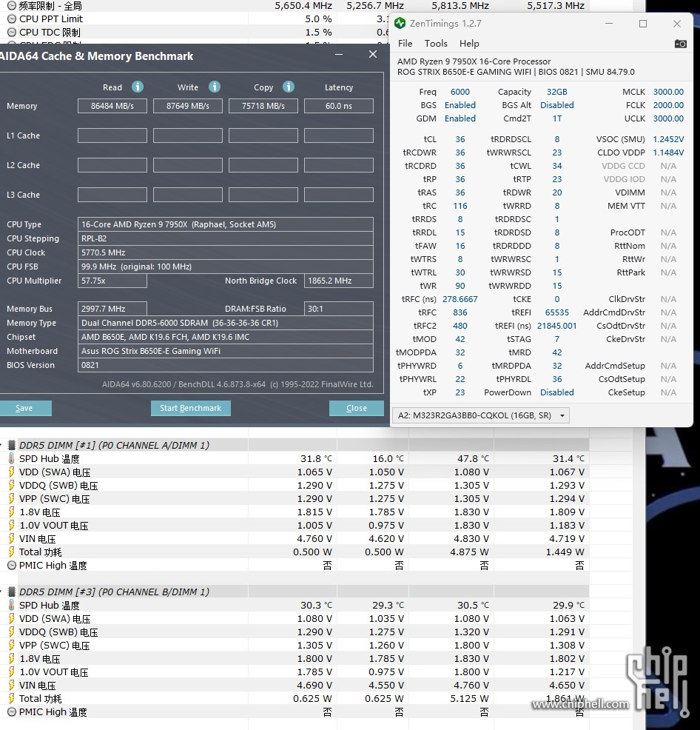Image resolution: width=700 pixels, height=730 pixels.
Task: Click the North Bridge Clock field 1865.2 MHz
Action: click(x=339, y=281)
